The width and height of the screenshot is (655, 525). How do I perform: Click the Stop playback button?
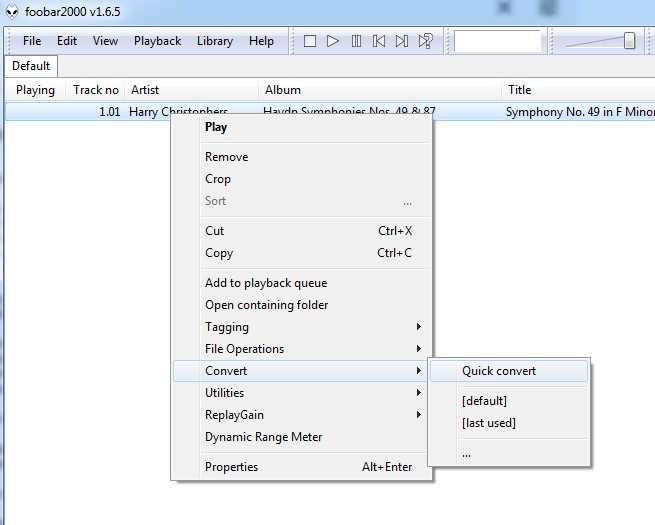[x=310, y=41]
